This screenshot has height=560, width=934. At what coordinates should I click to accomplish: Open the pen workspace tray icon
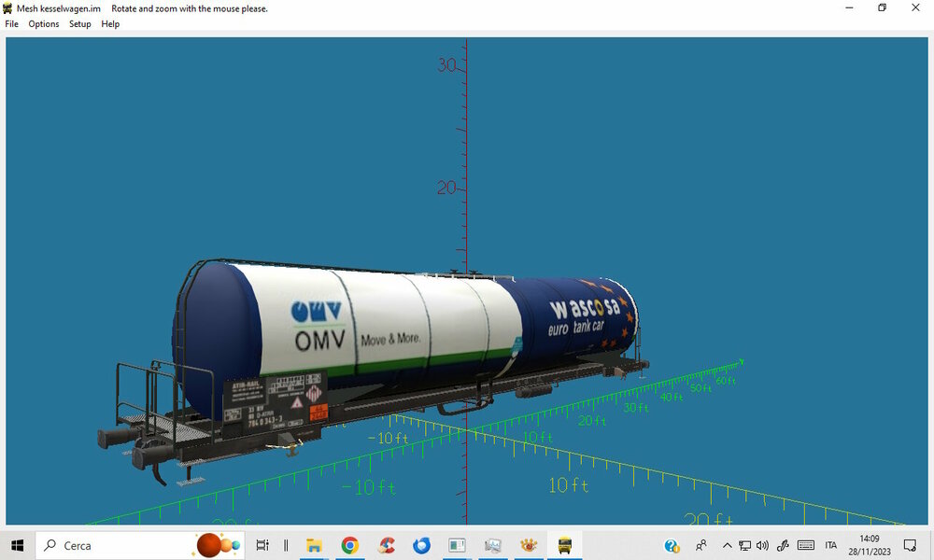click(x=783, y=545)
